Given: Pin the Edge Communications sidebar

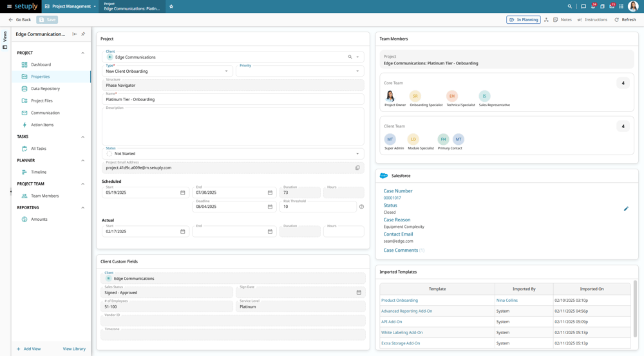Looking at the screenshot, I should (83, 34).
